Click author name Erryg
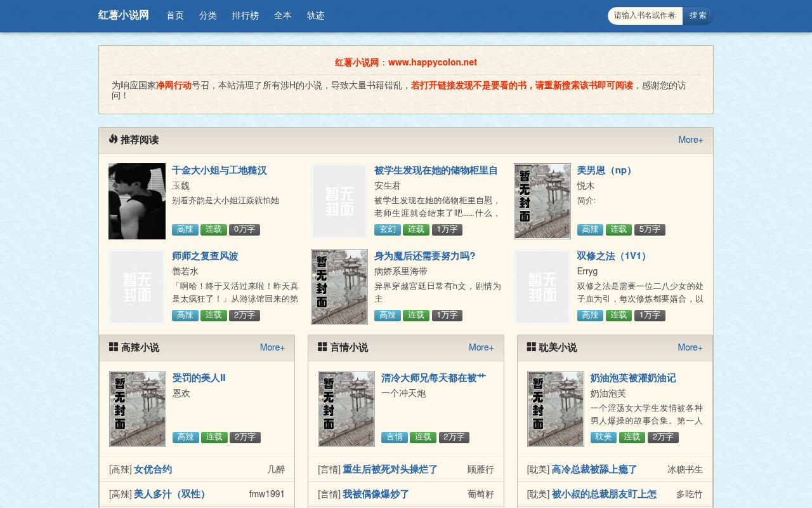 [587, 271]
